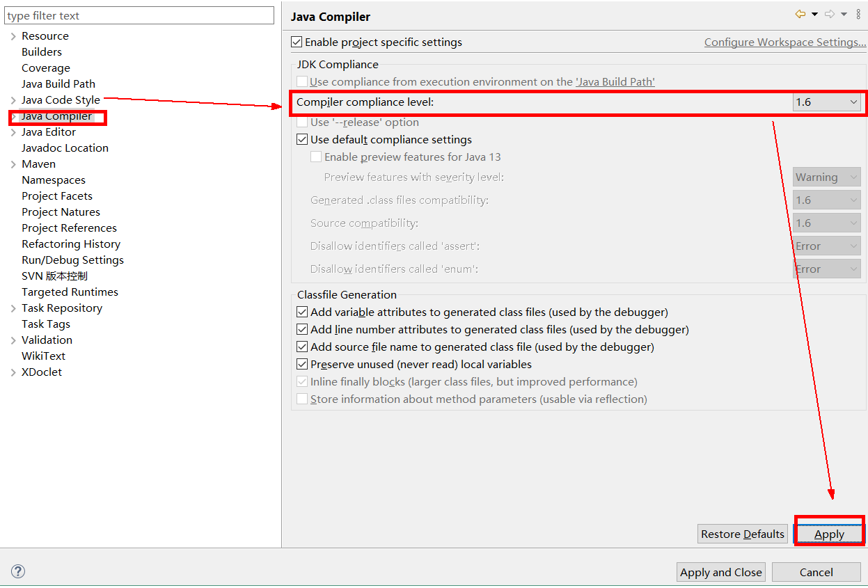Image resolution: width=868 pixels, height=588 pixels.
Task: Click the Apply button
Action: click(x=829, y=534)
